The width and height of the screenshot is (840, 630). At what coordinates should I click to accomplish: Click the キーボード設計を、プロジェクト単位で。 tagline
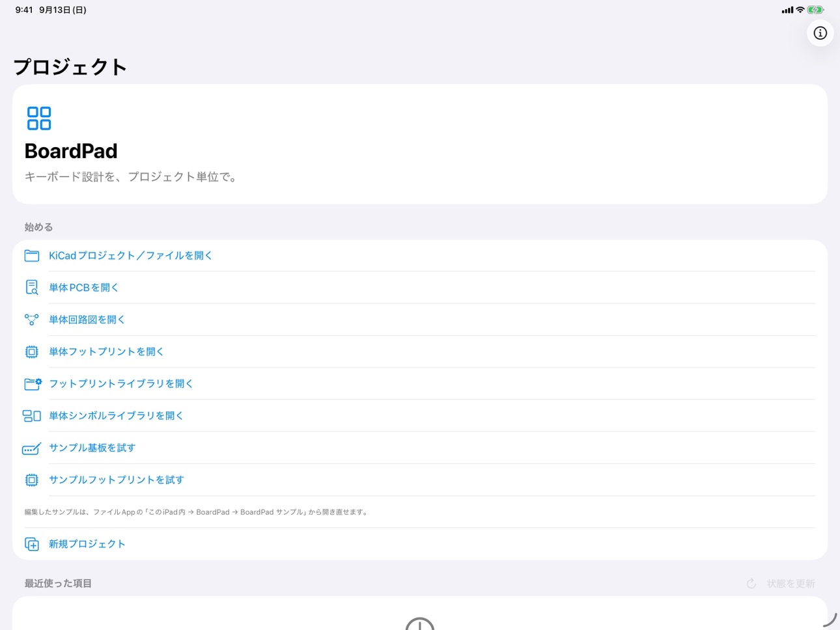pyautogui.click(x=131, y=176)
